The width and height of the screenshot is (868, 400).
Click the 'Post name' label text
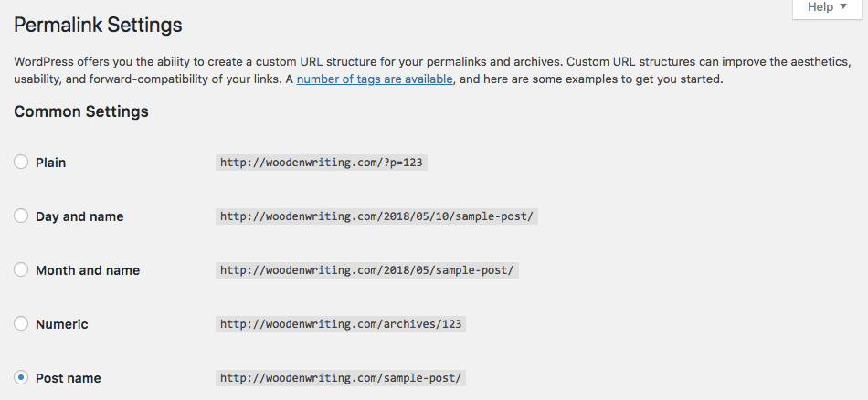pyautogui.click(x=69, y=378)
